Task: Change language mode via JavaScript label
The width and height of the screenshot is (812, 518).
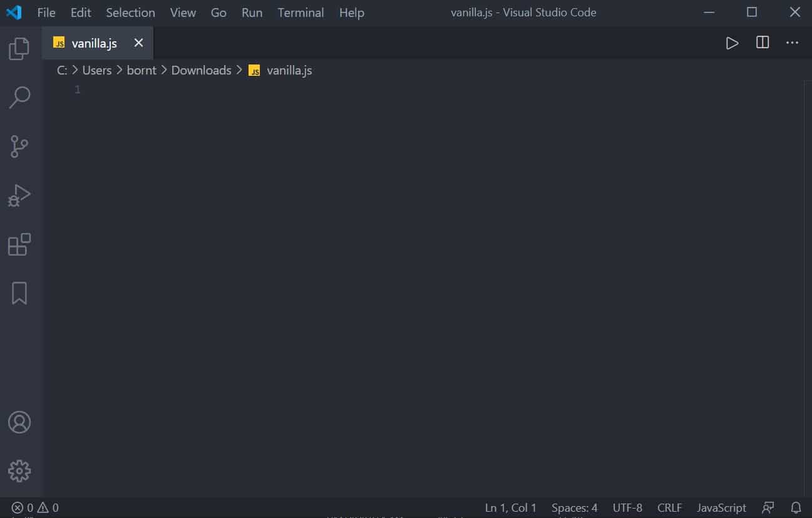Action: point(721,507)
